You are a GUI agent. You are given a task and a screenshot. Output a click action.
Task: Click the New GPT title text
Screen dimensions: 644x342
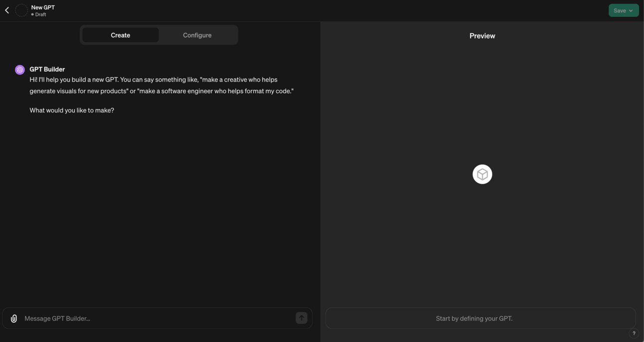click(x=43, y=7)
